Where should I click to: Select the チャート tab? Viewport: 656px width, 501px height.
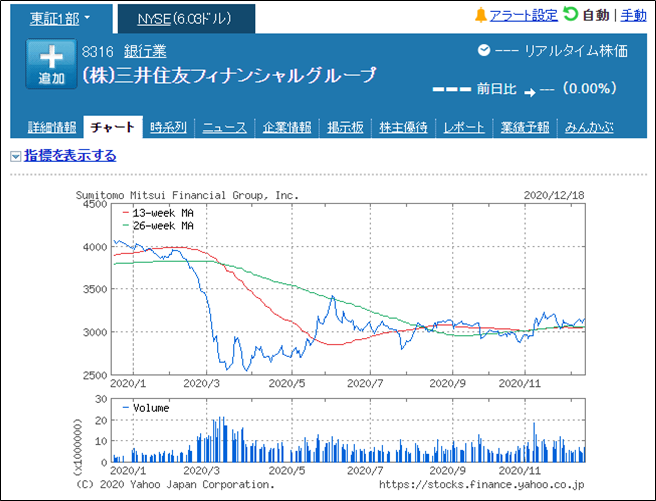click(113, 127)
